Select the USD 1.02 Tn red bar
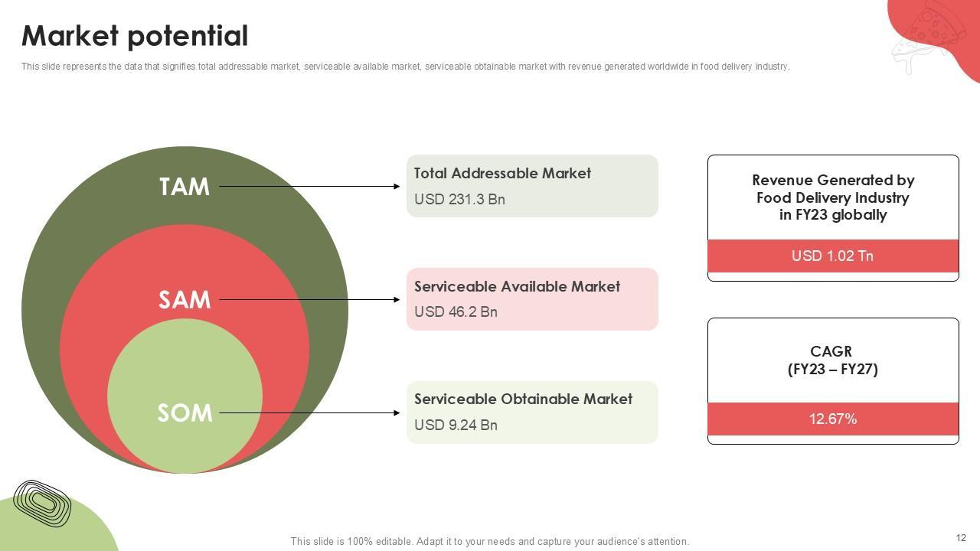980x551 pixels. (x=833, y=256)
